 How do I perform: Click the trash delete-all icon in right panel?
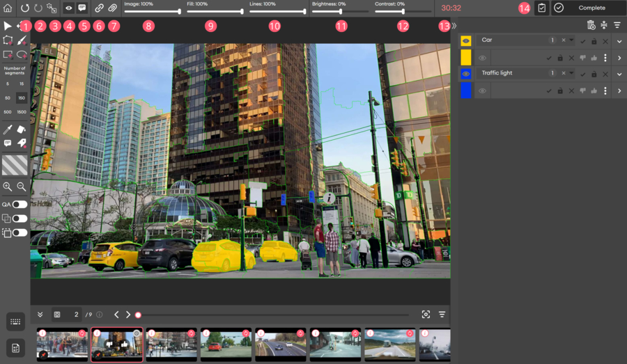tap(591, 25)
